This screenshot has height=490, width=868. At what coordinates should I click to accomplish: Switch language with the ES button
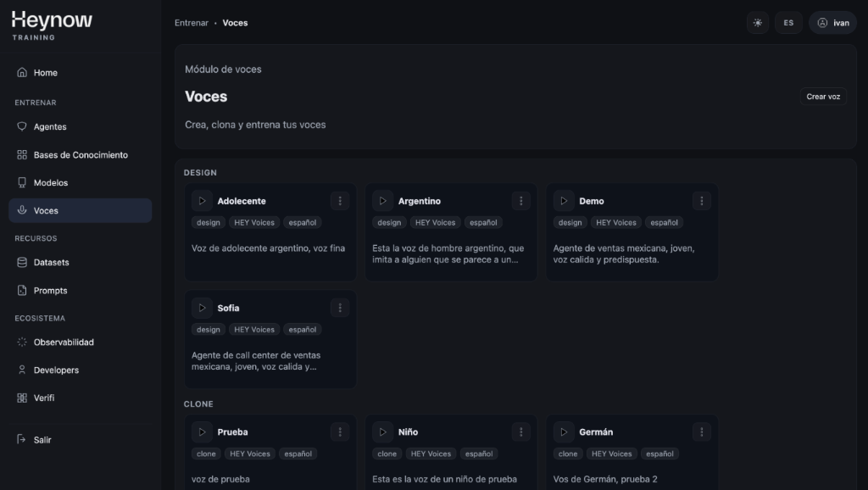click(788, 23)
